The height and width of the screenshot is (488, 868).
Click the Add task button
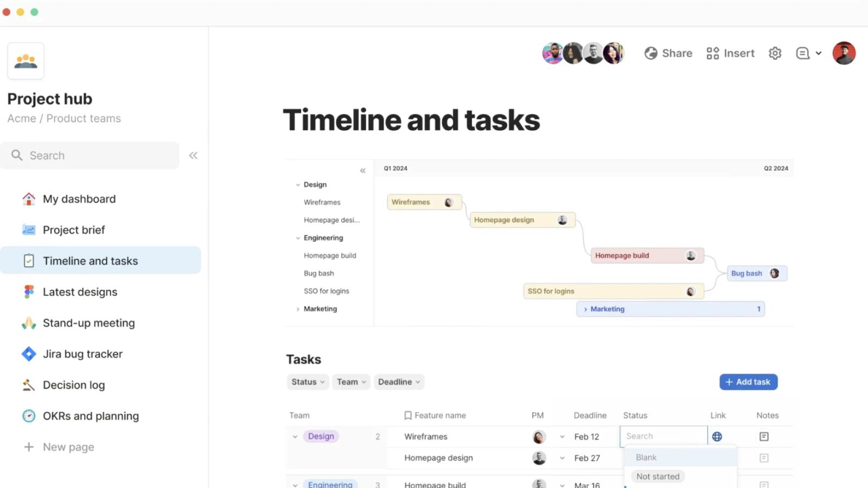pyautogui.click(x=748, y=382)
